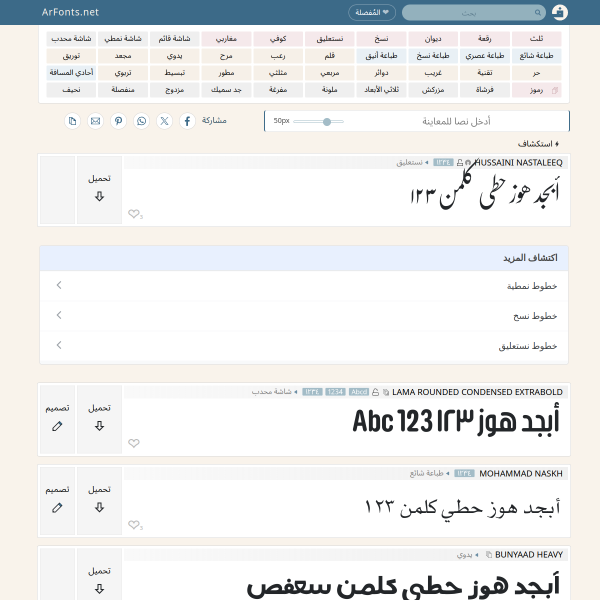Screen dimensions: 600x600
Task: Download Lama Rounded Condensed Extrabold font
Action: [99, 419]
